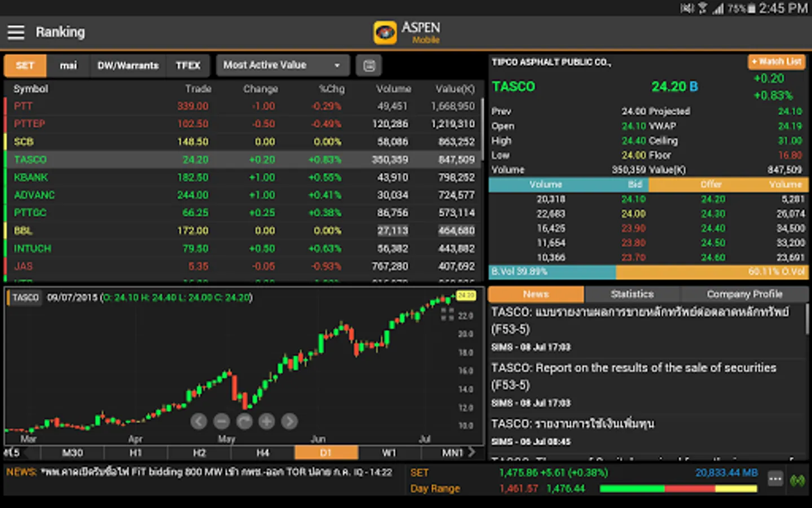Viewport: 812px width, 508px height.
Task: Switch to the DW/Warrants tab
Action: (x=128, y=65)
